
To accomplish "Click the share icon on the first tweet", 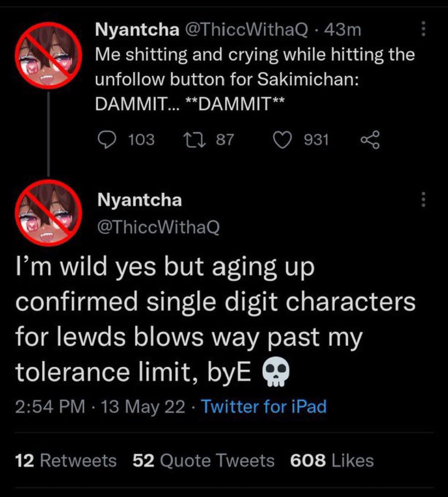I will [x=369, y=139].
